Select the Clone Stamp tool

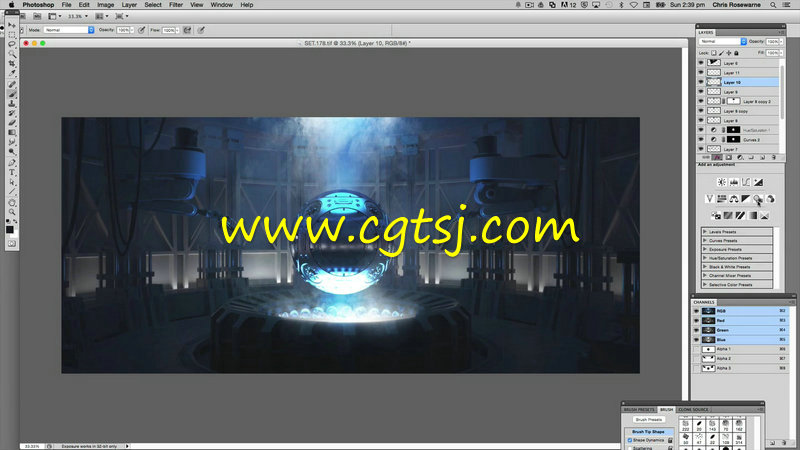pyautogui.click(x=12, y=104)
